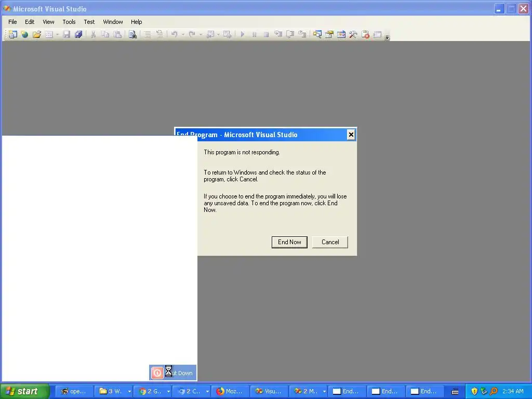This screenshot has height=399, width=532.
Task: Click the Break All pause icon
Action: click(254, 34)
